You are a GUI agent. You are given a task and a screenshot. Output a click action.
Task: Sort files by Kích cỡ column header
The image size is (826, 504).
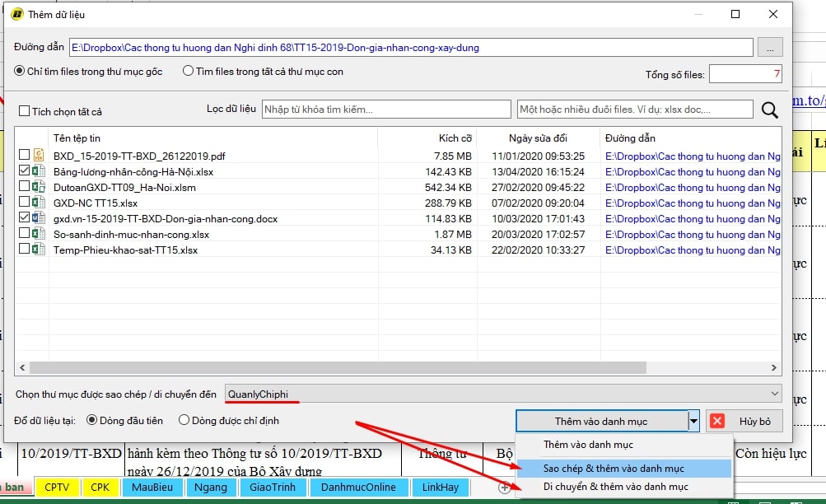[455, 138]
